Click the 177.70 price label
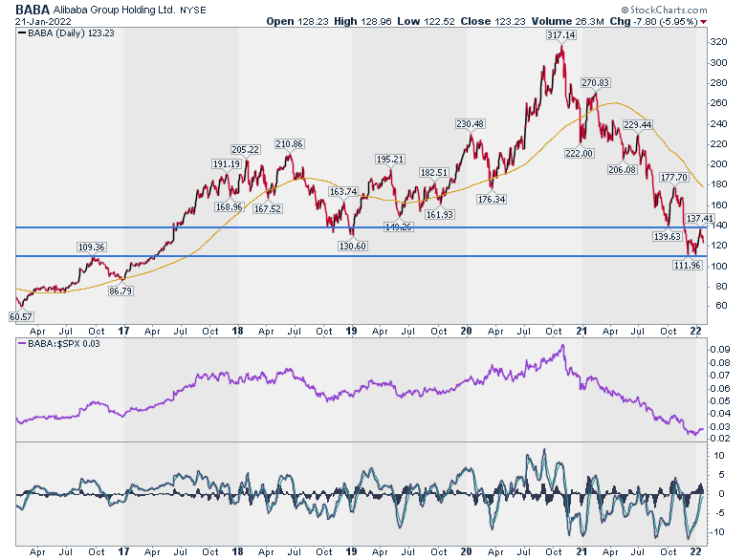Screen dimensions: 746x560 pyautogui.click(x=674, y=178)
